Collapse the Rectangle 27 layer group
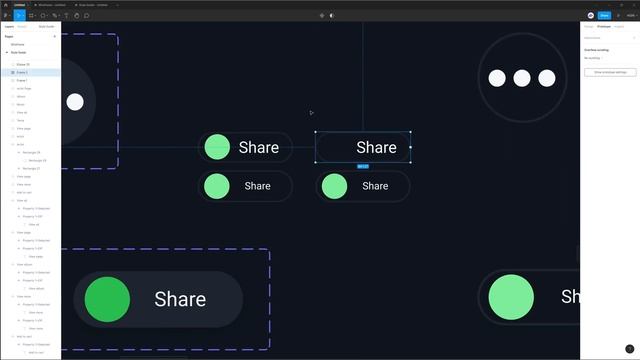The image size is (640, 360). click(19, 168)
